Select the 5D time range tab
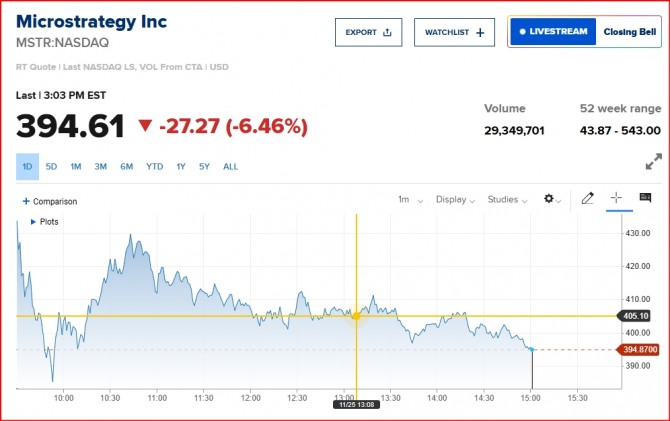This screenshot has height=421, width=670. [x=51, y=166]
